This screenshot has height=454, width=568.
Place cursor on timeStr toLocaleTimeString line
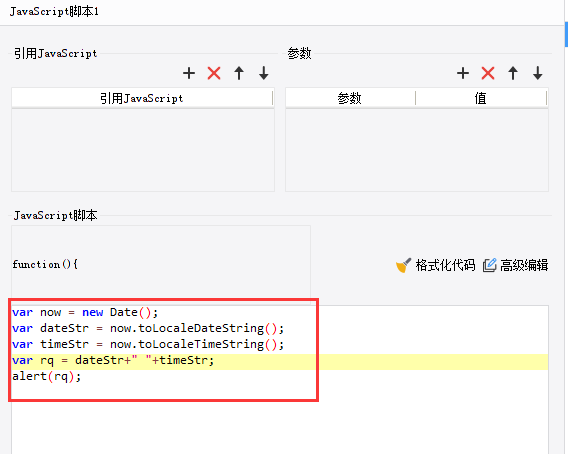[x=148, y=344]
